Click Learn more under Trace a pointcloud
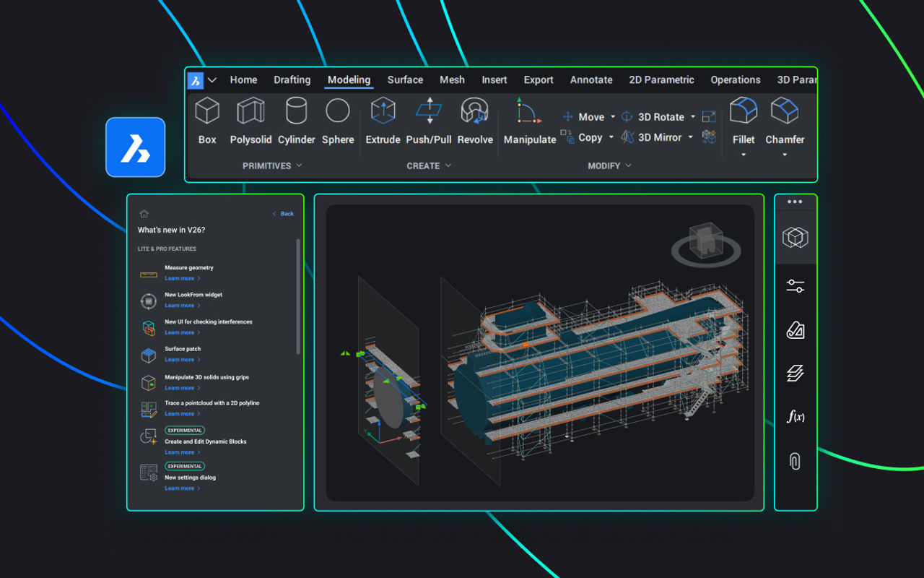The width and height of the screenshot is (924, 578). tap(182, 414)
